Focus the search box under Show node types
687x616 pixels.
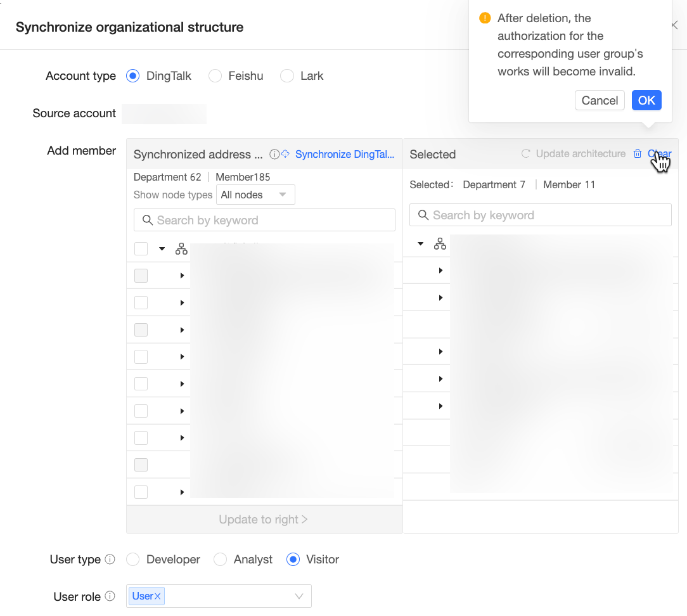point(265,220)
